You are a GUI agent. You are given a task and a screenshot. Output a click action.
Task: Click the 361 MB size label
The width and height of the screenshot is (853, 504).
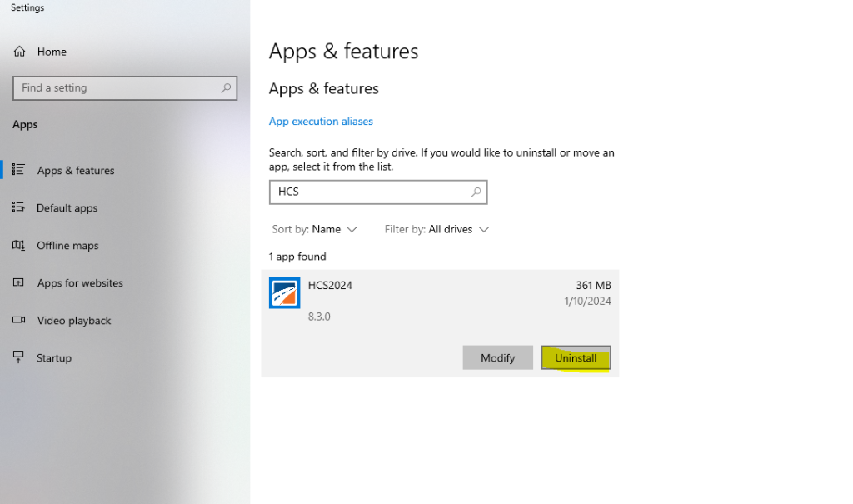593,285
